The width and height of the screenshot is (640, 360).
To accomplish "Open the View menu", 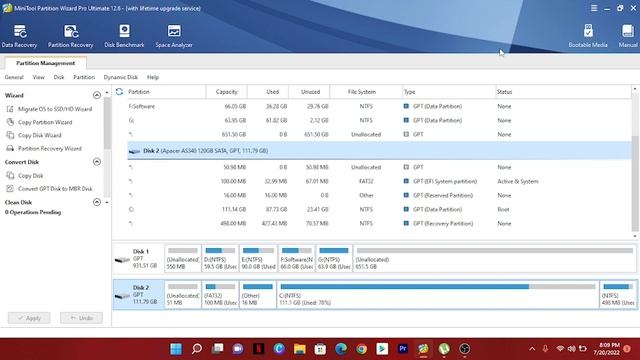I will click(39, 77).
